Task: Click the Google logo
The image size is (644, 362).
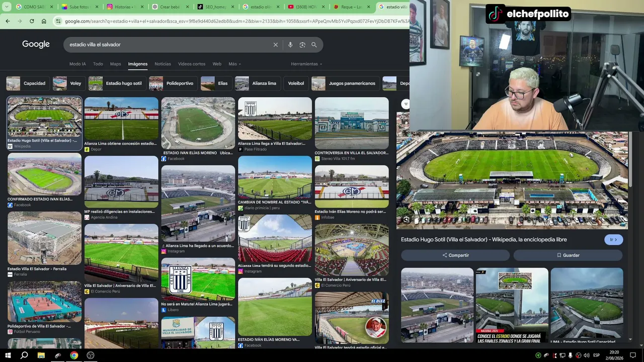Action: point(36,44)
